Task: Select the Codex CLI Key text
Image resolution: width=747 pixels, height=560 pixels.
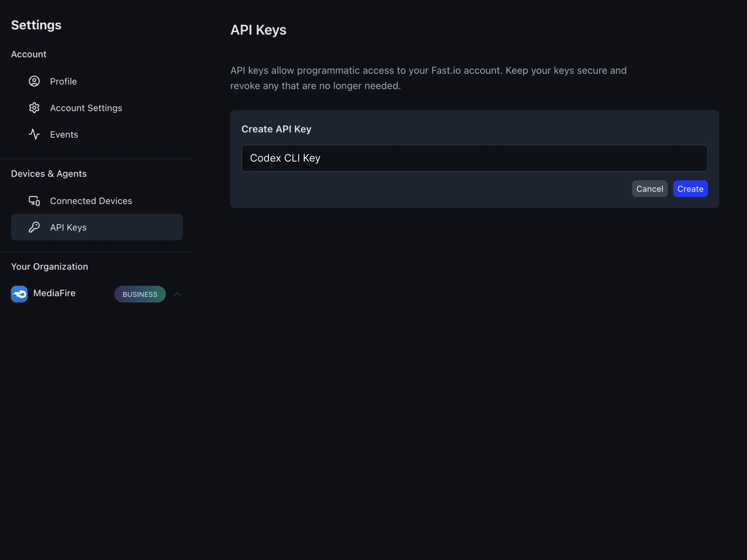Action: tap(285, 158)
